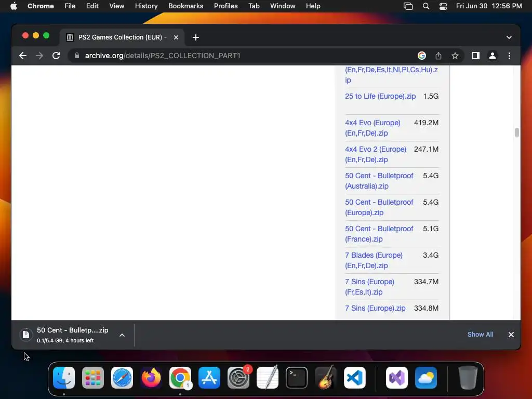Launch Safari from the Dock
Screen dimensions: 532x399
[x=122, y=378]
